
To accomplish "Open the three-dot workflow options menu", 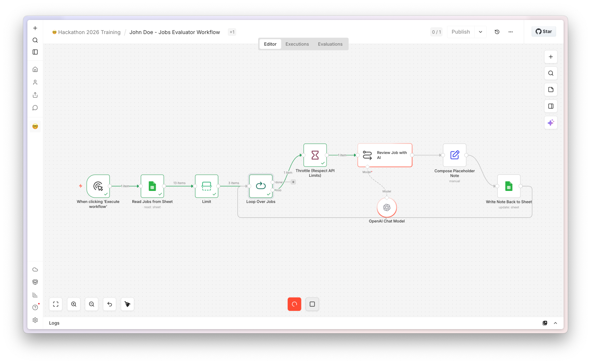I will point(510,32).
